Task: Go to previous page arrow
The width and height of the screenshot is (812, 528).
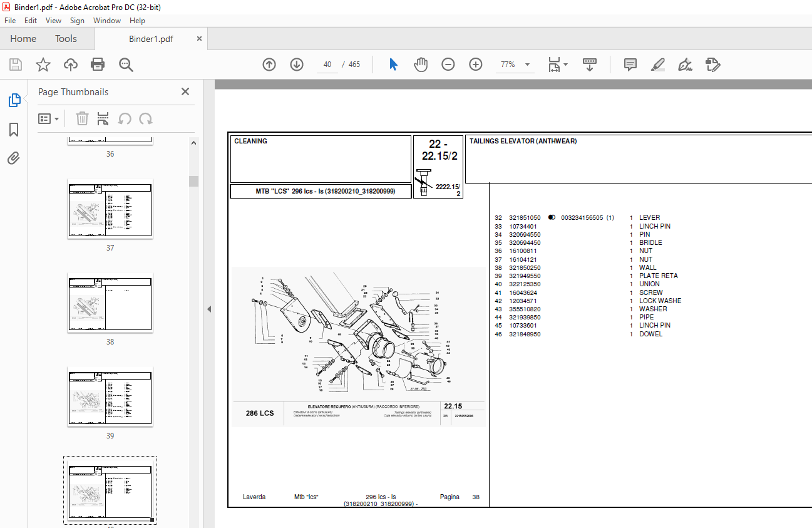Action: (x=269, y=65)
